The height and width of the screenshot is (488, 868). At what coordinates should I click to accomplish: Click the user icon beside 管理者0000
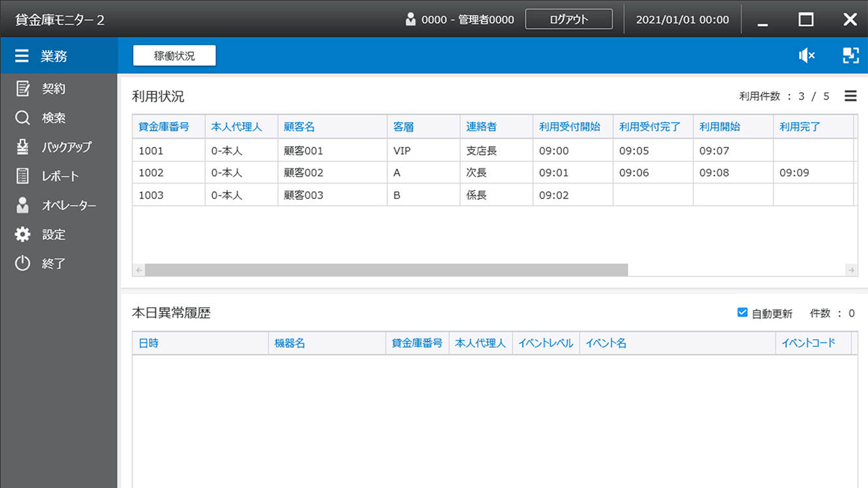coord(411,20)
